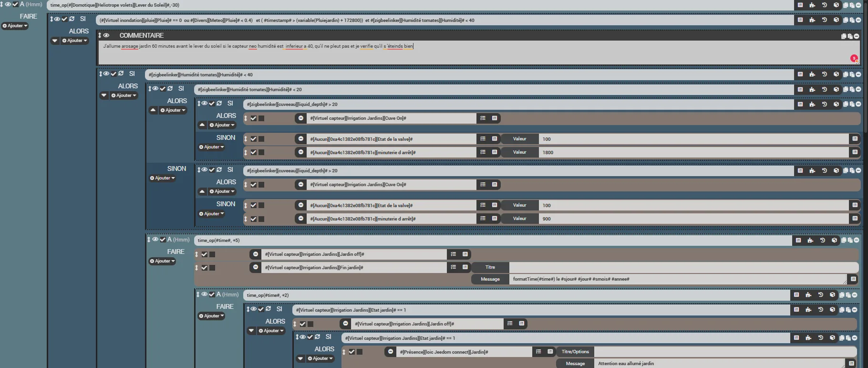Toggle the parallel checkbox on the Fin jardin action
The width and height of the screenshot is (868, 368).
click(212, 268)
